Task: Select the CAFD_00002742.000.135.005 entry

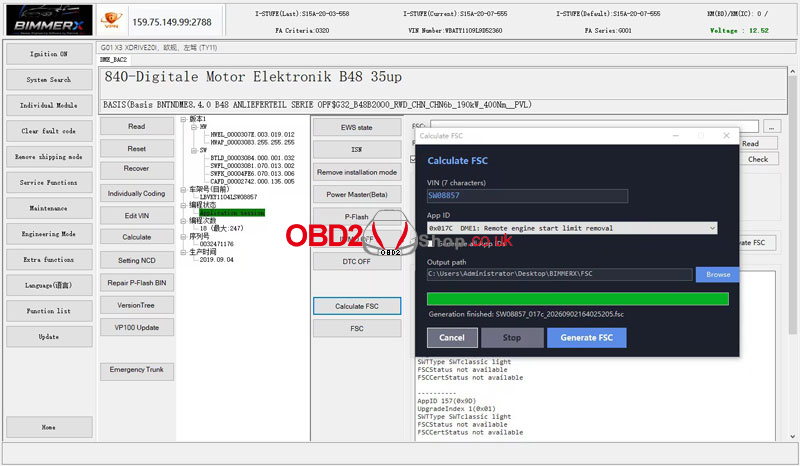Action: 252,181
